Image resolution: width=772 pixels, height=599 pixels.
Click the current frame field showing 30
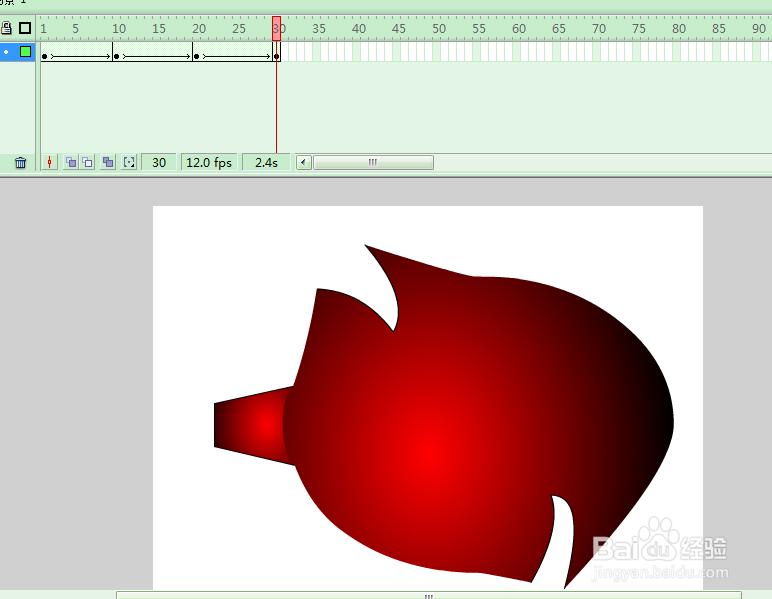[159, 162]
